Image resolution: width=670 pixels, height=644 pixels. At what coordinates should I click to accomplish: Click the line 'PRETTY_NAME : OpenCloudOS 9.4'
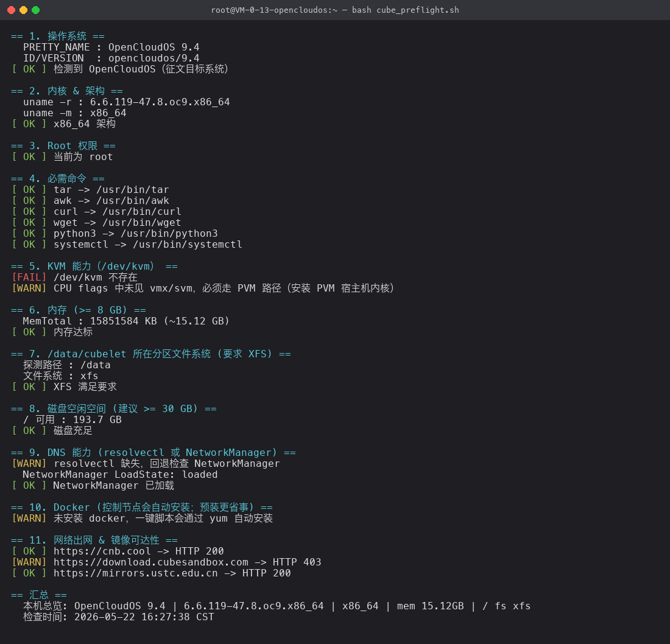pos(111,47)
